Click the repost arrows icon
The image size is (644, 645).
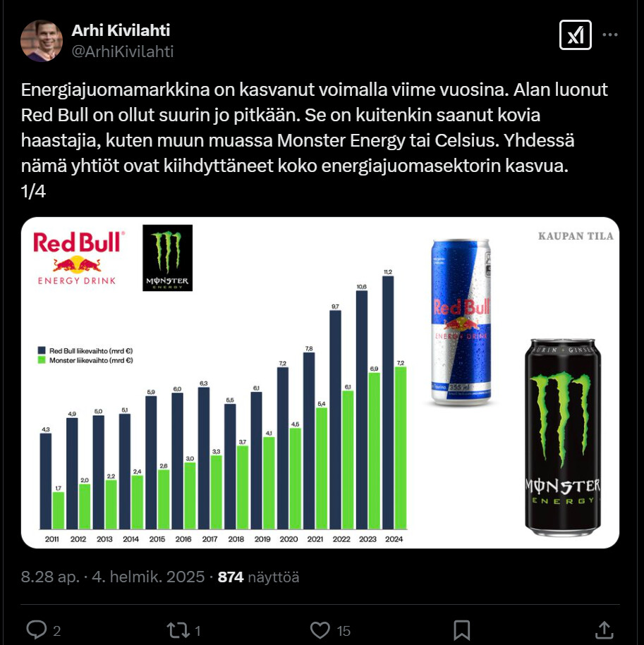(x=178, y=630)
